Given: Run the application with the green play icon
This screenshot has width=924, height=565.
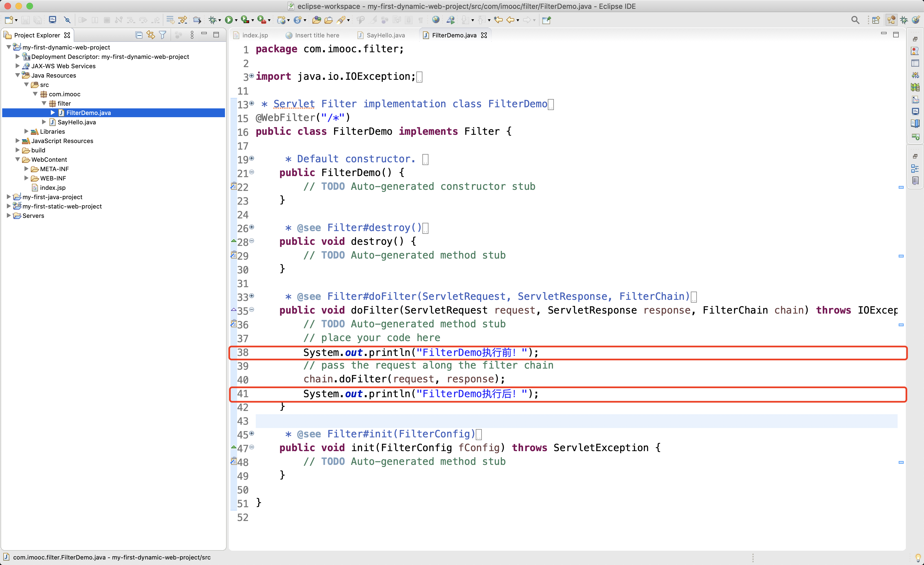Looking at the screenshot, I should [228, 20].
